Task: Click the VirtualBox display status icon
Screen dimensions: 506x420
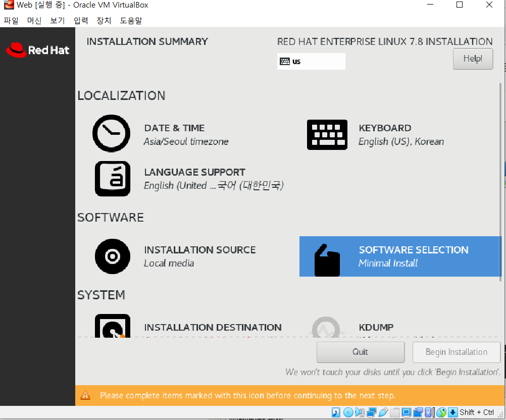Action: coord(407,412)
